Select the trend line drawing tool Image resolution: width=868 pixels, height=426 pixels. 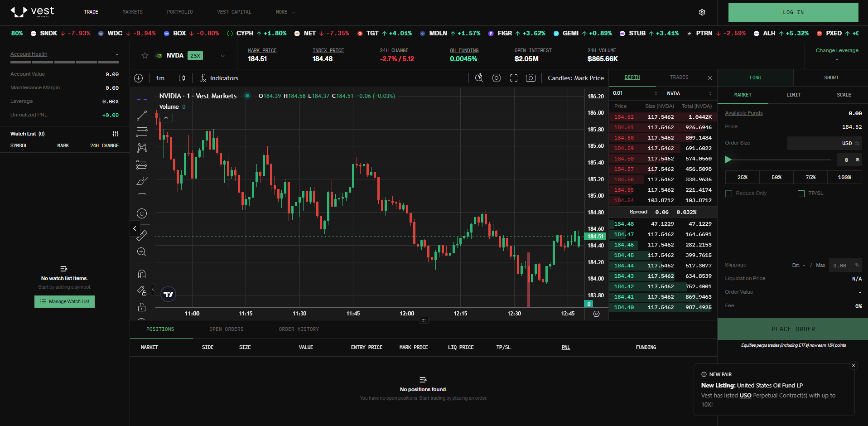(x=142, y=116)
